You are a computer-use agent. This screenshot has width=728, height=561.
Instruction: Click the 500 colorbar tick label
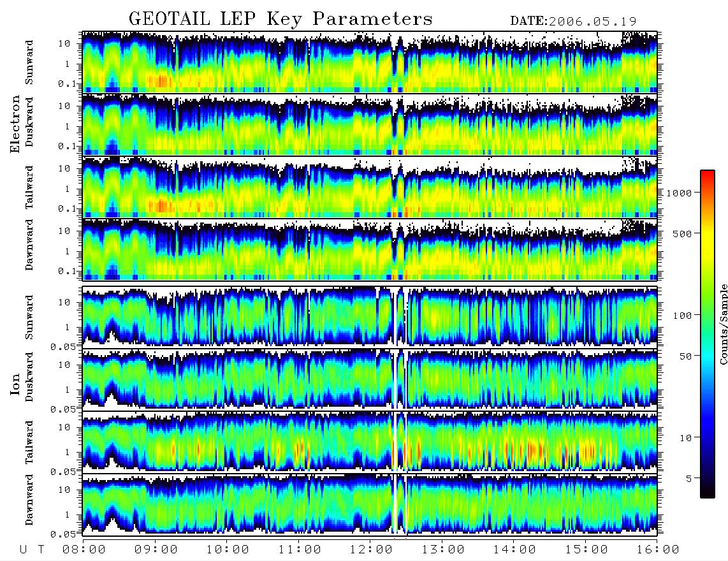(x=683, y=233)
